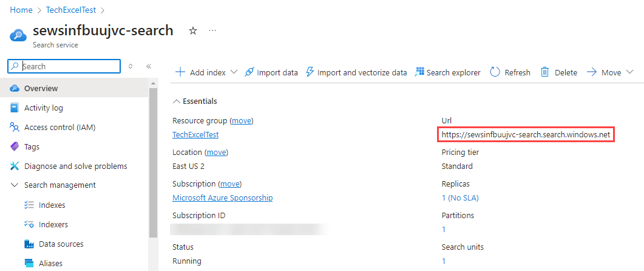Open the more options ellipsis beside the title
Image resolution: width=644 pixels, height=271 pixels.
[x=212, y=31]
